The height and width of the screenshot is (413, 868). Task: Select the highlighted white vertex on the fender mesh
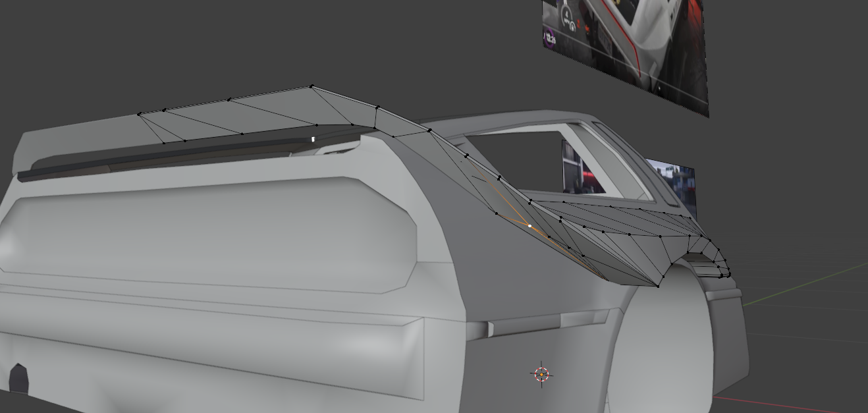529,226
